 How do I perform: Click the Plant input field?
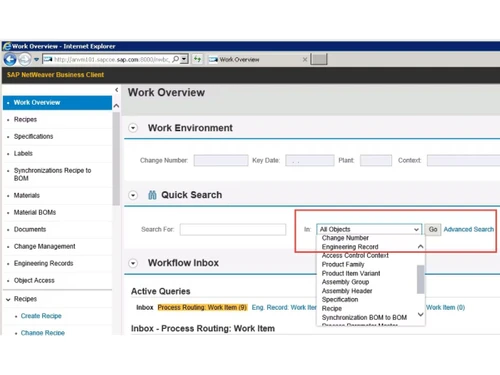point(376,160)
